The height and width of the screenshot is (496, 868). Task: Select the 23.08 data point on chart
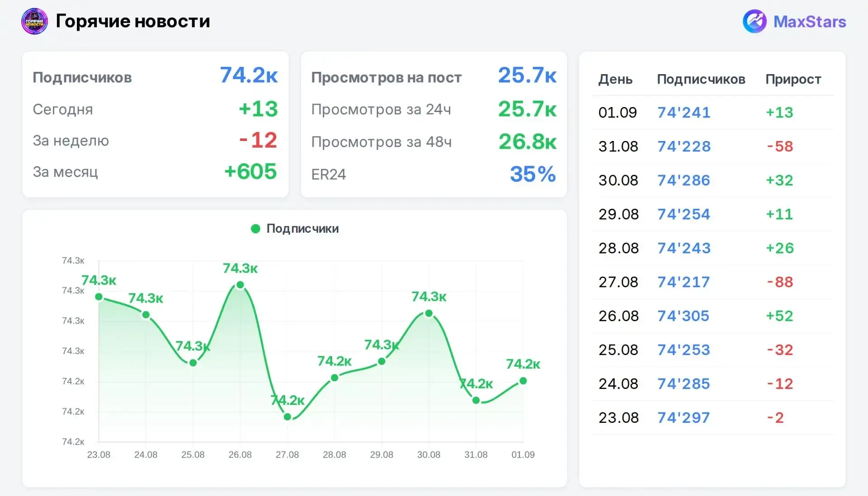[99, 297]
